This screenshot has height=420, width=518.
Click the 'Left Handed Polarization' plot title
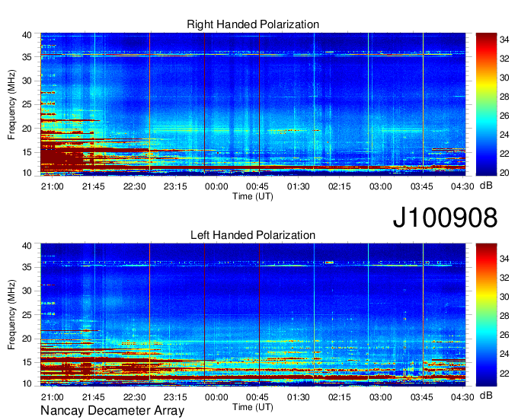click(253, 235)
